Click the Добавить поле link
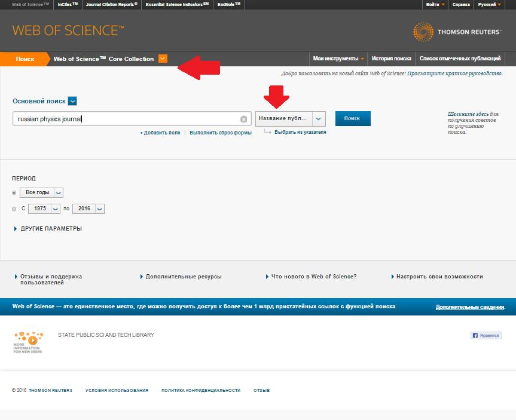 (160, 133)
